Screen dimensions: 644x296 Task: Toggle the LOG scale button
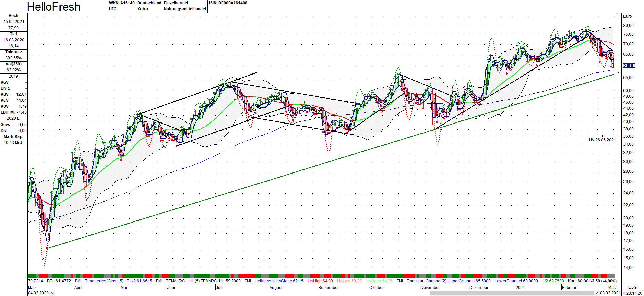(632, 287)
